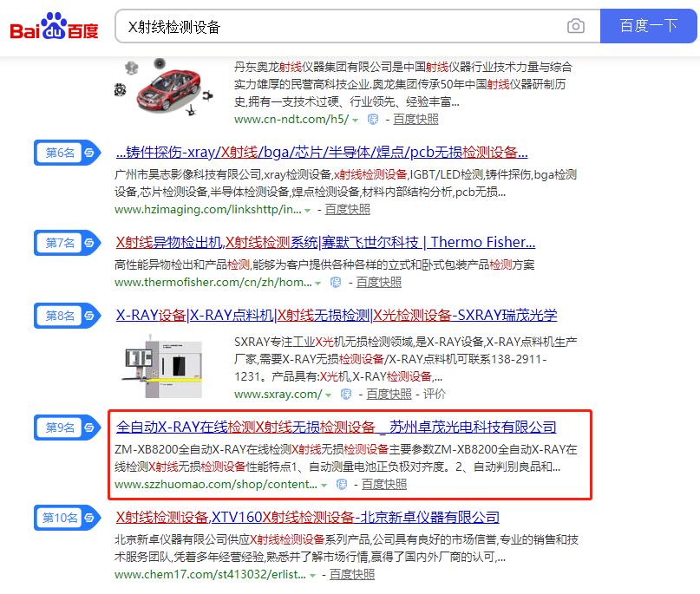Open the X-RAY machine thumbnail image
Screen dimensions: 700x594
point(161,365)
